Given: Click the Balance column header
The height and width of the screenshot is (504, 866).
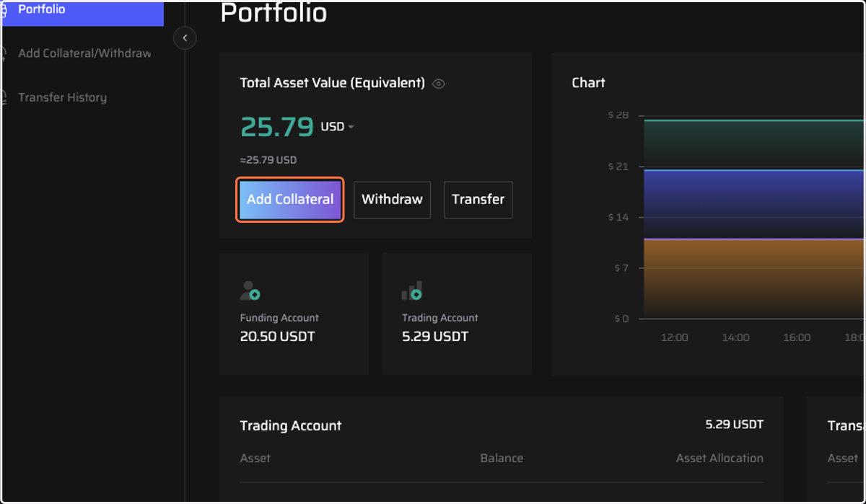Looking at the screenshot, I should coord(502,459).
